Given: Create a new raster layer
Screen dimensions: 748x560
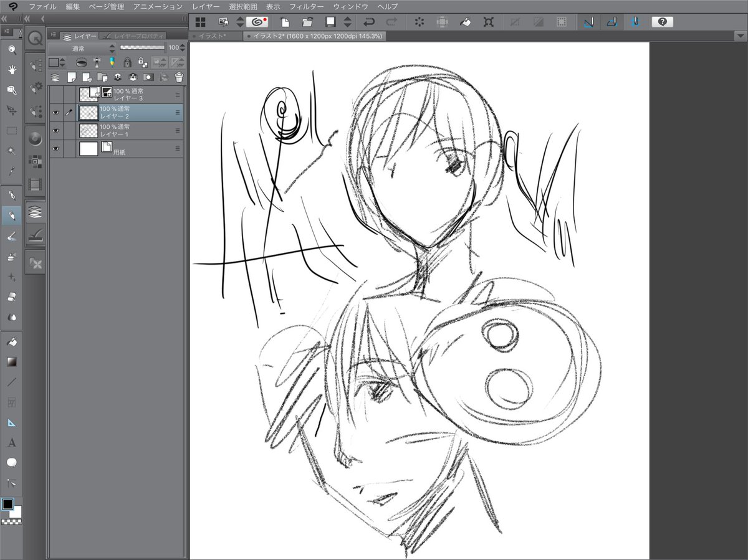Looking at the screenshot, I should pos(71,77).
